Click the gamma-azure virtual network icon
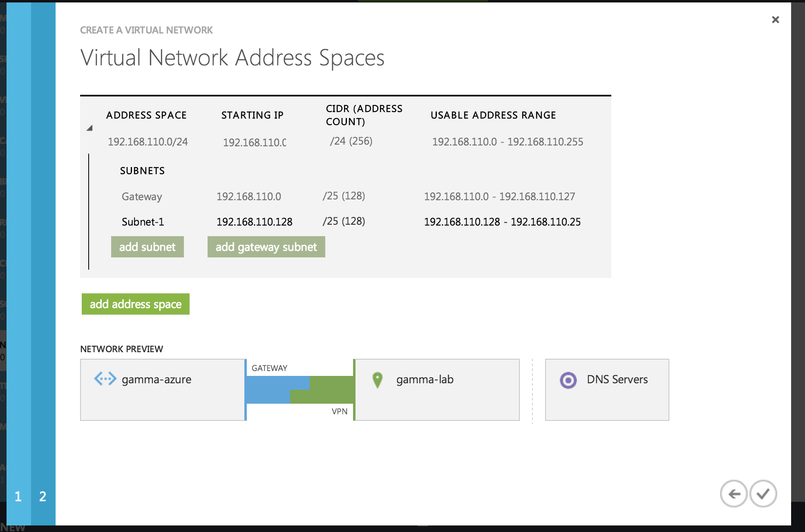 click(x=105, y=379)
